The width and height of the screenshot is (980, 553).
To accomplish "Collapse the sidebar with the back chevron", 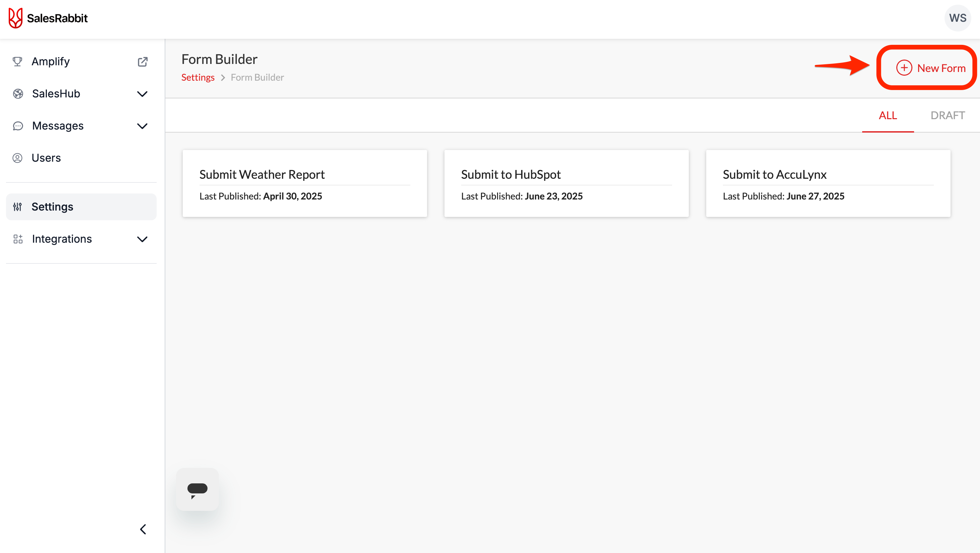I will pyautogui.click(x=143, y=530).
